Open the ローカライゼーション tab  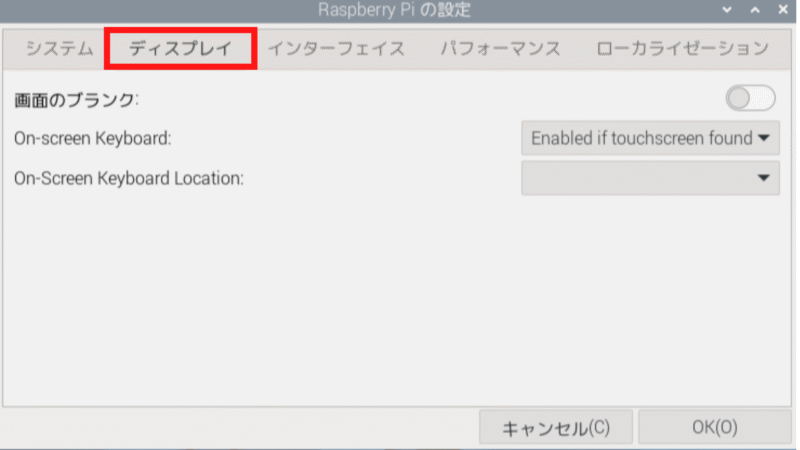point(683,49)
